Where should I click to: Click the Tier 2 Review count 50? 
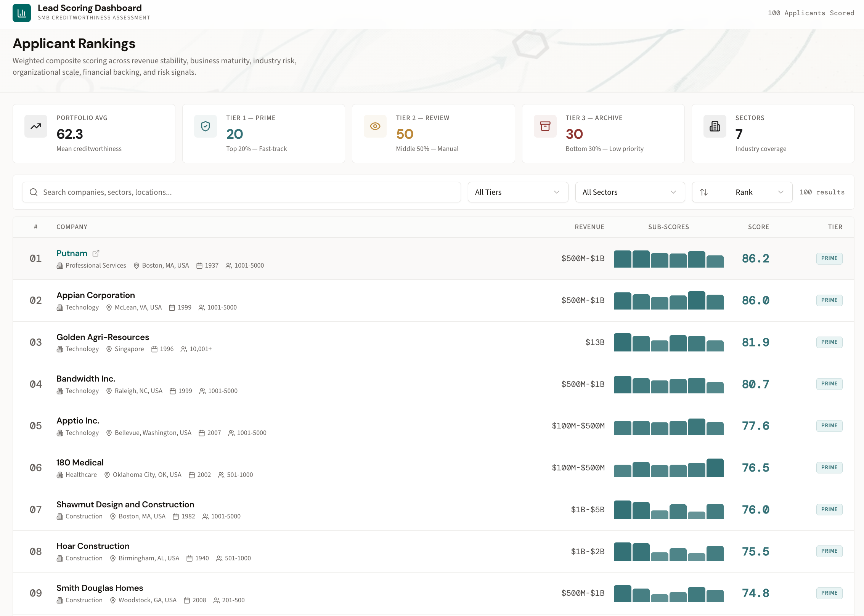(405, 134)
